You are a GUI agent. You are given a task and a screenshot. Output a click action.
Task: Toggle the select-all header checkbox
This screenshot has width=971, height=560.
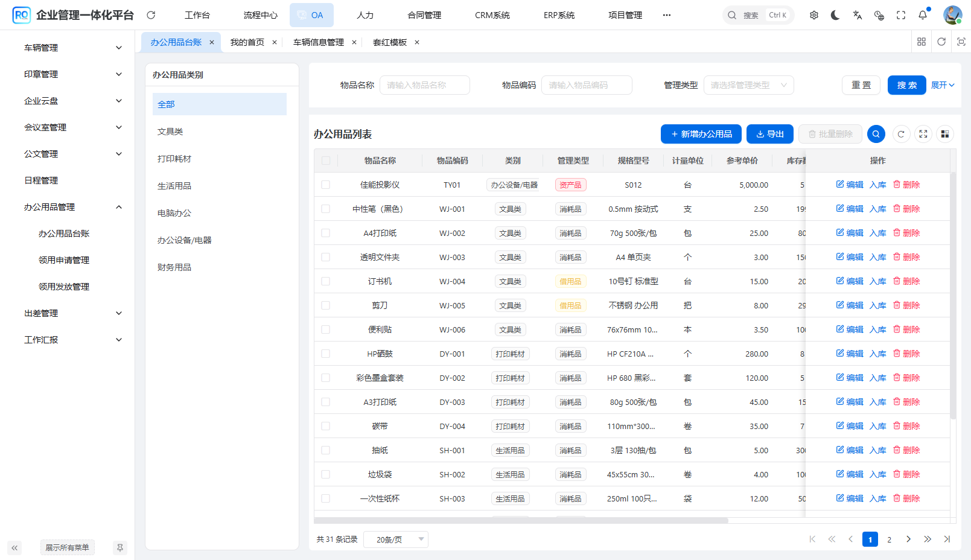(x=326, y=161)
